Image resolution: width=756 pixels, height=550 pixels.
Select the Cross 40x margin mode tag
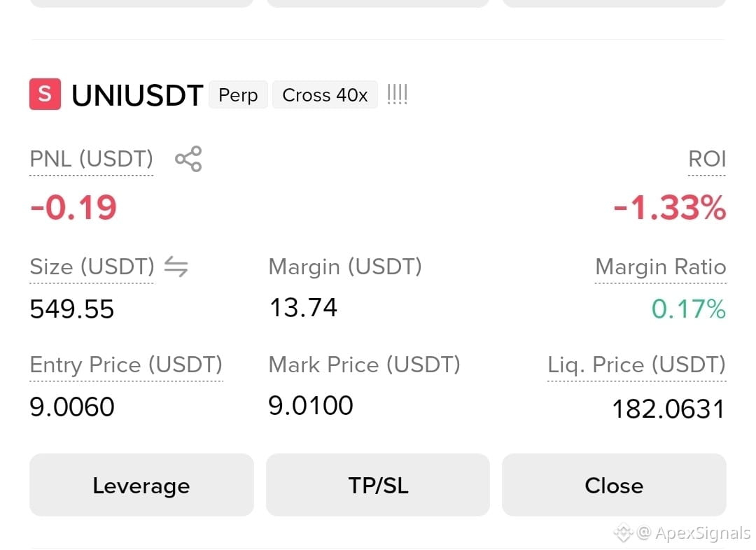(x=325, y=95)
